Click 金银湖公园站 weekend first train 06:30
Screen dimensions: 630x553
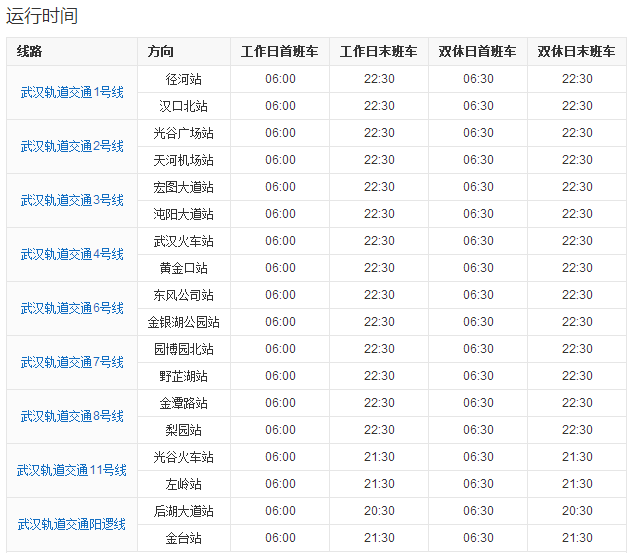pos(478,322)
